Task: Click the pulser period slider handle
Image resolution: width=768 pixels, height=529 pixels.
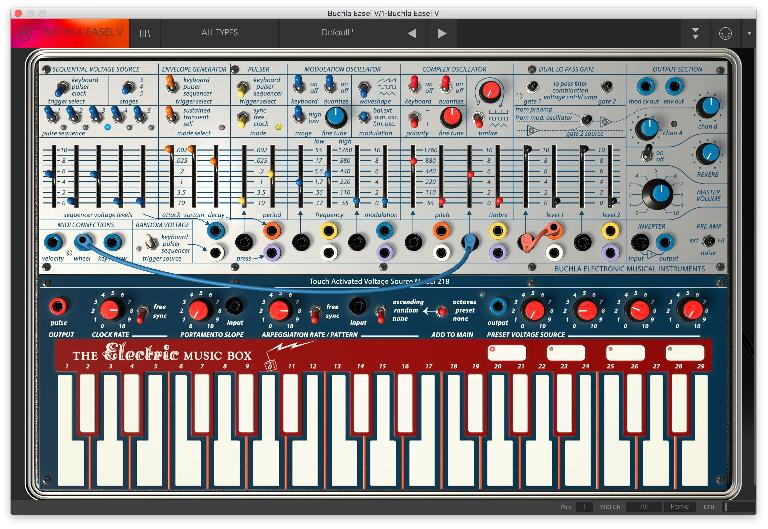Action: (270, 174)
